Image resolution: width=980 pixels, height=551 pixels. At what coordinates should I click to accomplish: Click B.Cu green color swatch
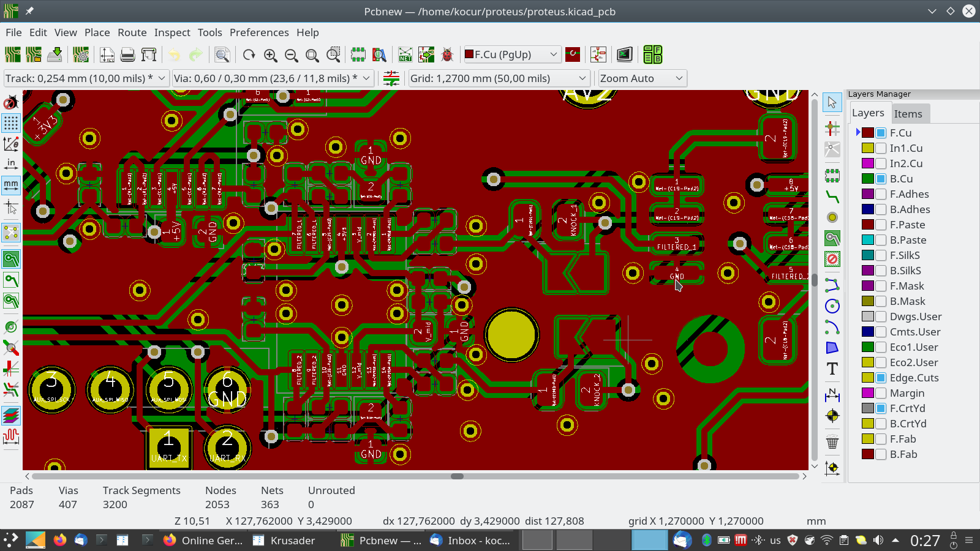(x=867, y=179)
